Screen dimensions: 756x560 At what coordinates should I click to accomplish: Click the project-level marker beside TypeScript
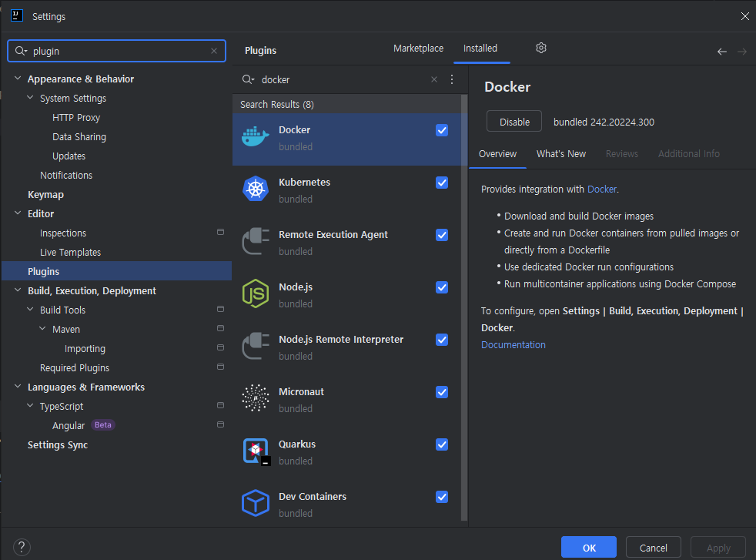(x=220, y=405)
